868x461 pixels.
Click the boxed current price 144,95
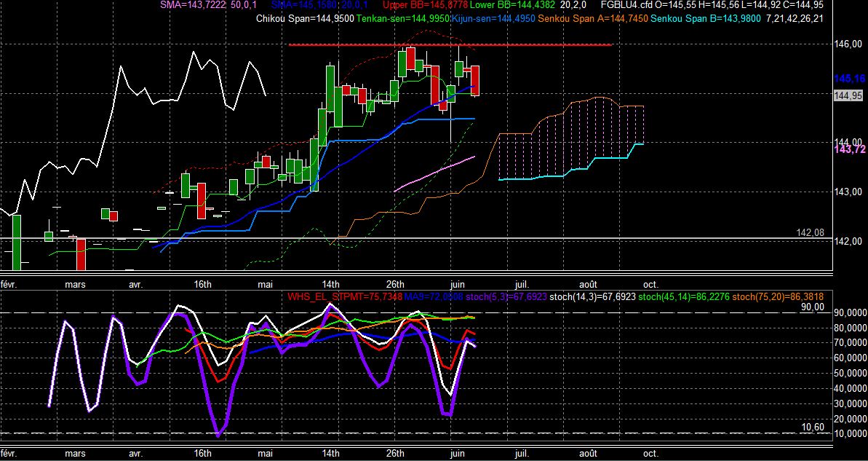848,95
